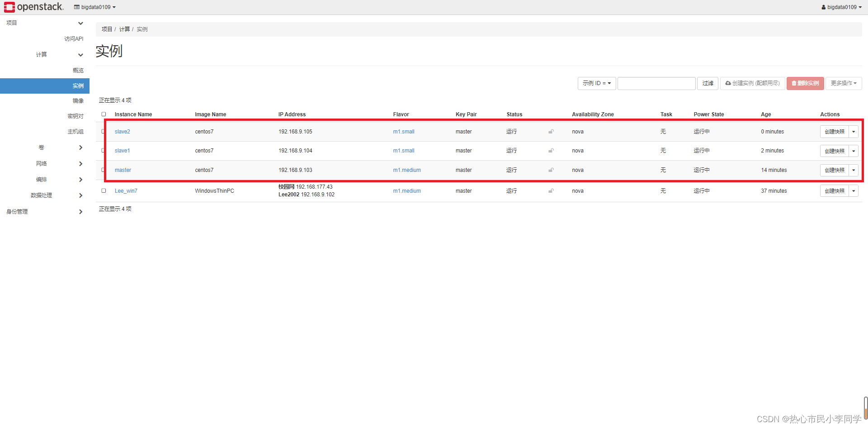Open Lee_win7 actions dropdown arrow
Screen dimensions: 868x428
coord(854,191)
